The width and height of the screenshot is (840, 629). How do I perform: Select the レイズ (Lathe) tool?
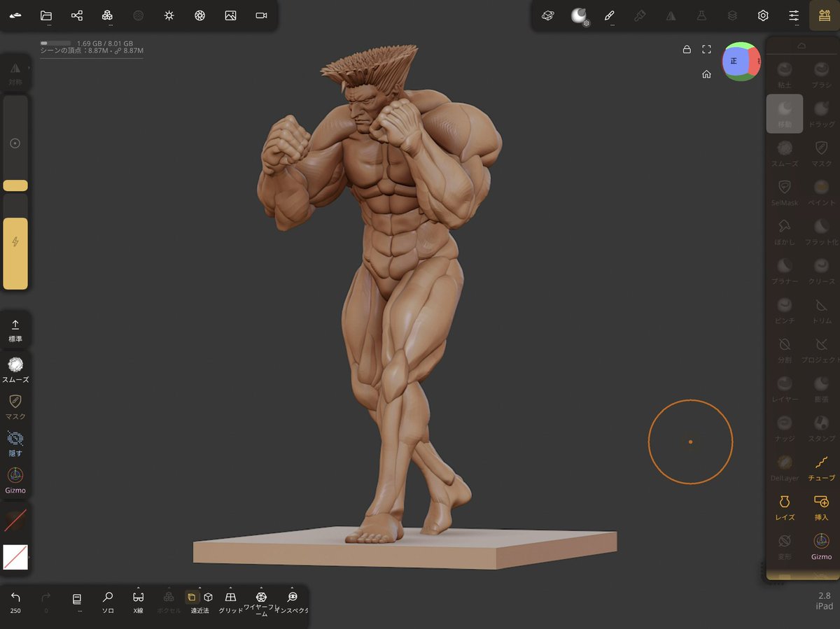coord(785,507)
